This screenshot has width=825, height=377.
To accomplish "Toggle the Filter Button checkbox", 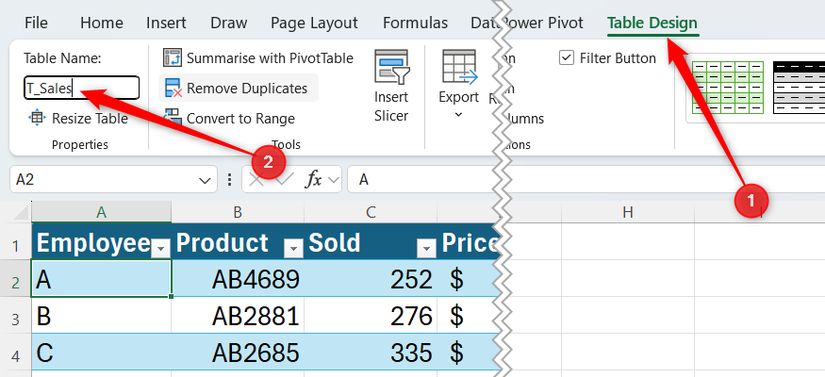I will coord(566,58).
